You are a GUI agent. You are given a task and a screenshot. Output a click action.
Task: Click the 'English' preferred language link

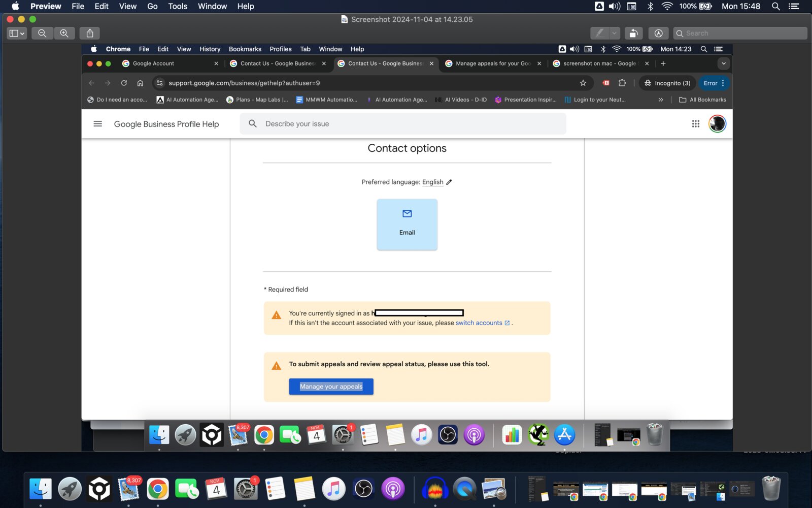(x=432, y=182)
